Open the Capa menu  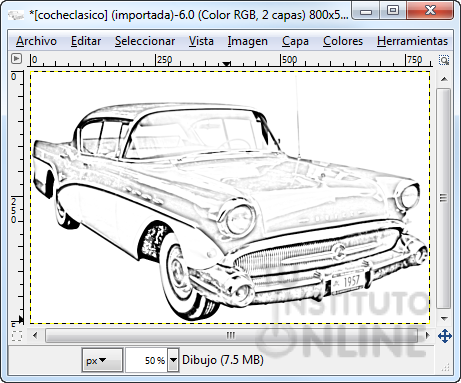(x=295, y=41)
